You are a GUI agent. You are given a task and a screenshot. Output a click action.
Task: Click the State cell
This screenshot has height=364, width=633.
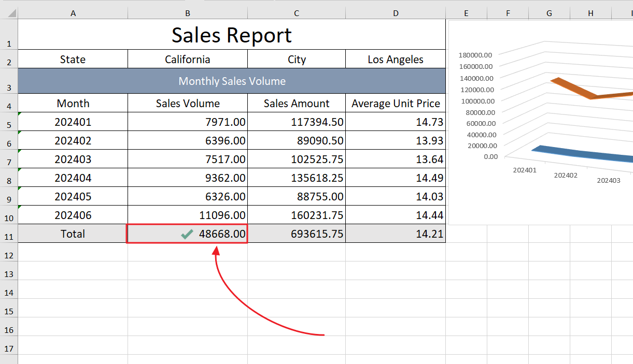tap(73, 59)
